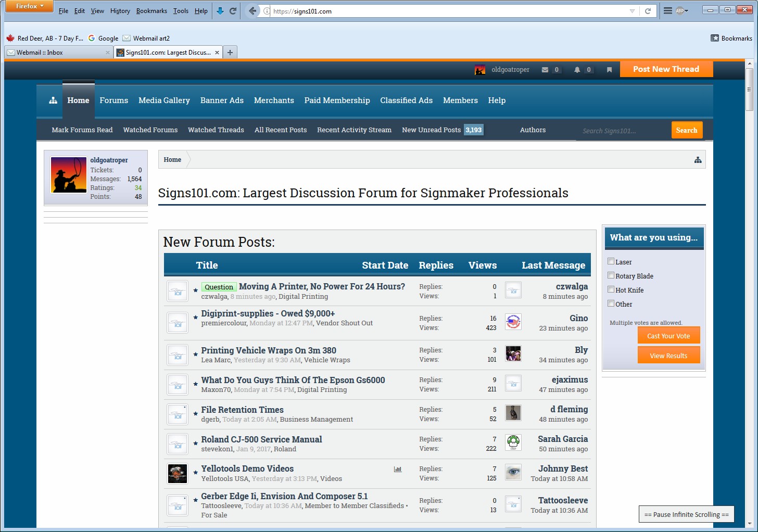Go back with the back arrow button
Viewport: 758px width, 532px height.
(x=252, y=11)
